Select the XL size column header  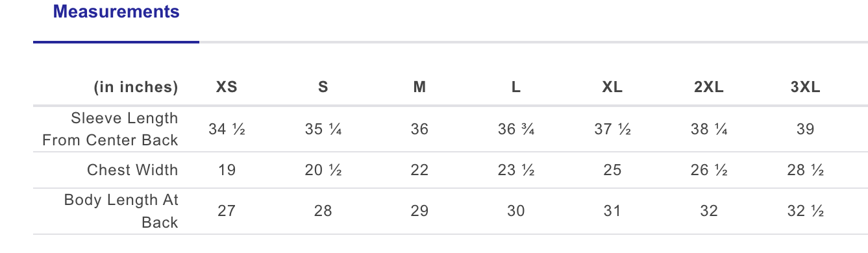coord(612,87)
